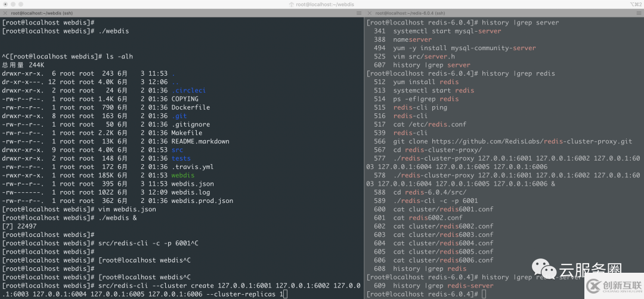Click history line 525 vim src/server.h
Screen dimensions: 644x299
pyautogui.click(x=414, y=57)
